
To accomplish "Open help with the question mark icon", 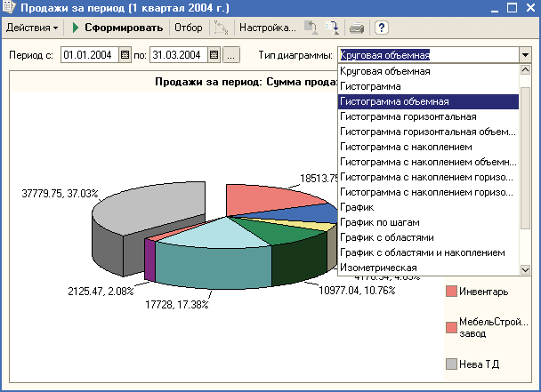I will pyautogui.click(x=382, y=28).
